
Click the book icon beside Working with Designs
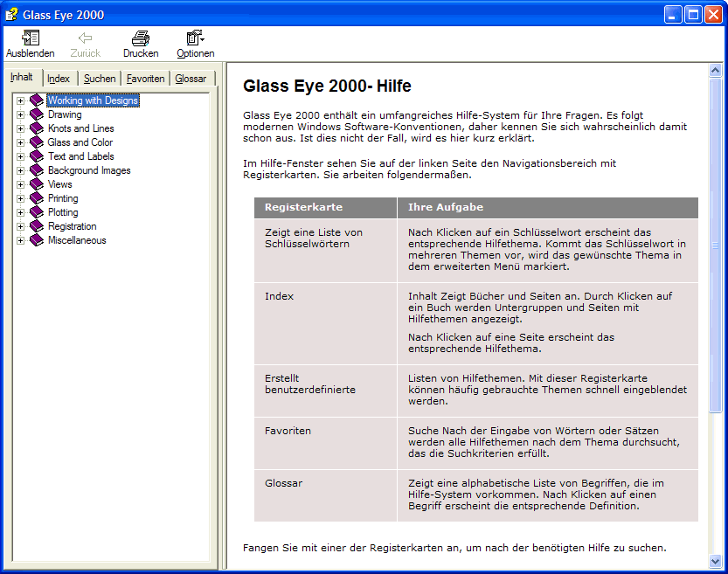pyautogui.click(x=37, y=100)
